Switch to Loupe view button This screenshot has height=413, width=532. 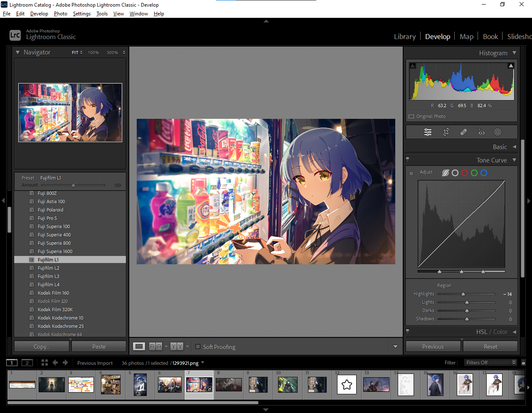pos(139,346)
